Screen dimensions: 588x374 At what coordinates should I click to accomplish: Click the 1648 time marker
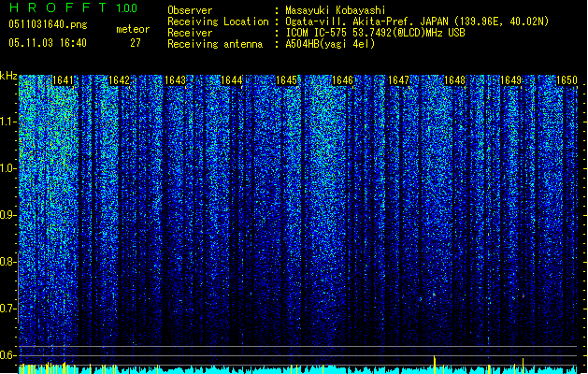click(454, 80)
